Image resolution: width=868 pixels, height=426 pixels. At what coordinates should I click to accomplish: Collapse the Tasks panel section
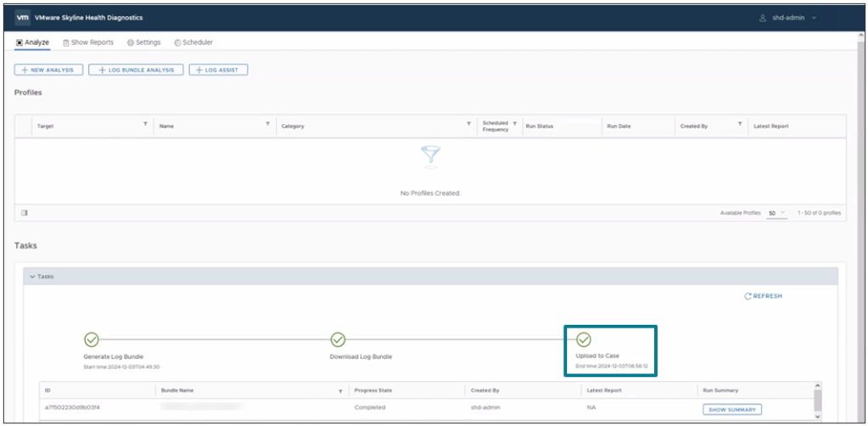pos(32,276)
